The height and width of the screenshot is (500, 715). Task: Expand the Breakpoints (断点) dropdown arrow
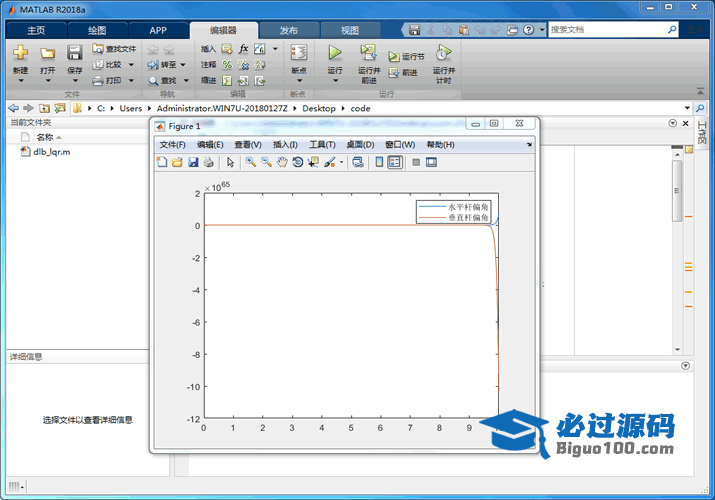(299, 81)
